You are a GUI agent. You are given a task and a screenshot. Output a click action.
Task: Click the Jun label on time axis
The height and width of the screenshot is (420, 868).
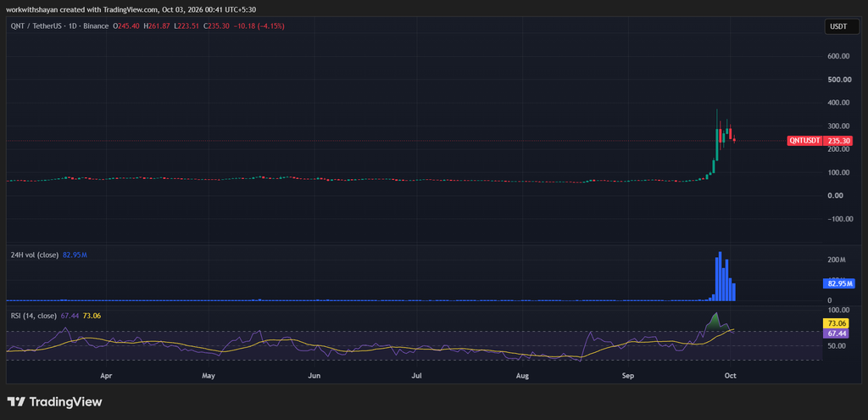tap(314, 376)
